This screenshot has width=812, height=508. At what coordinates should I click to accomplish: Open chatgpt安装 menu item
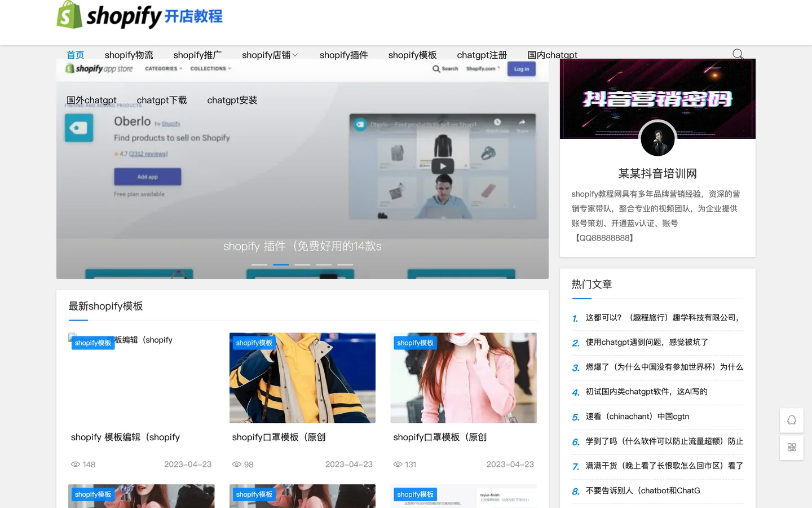click(232, 100)
